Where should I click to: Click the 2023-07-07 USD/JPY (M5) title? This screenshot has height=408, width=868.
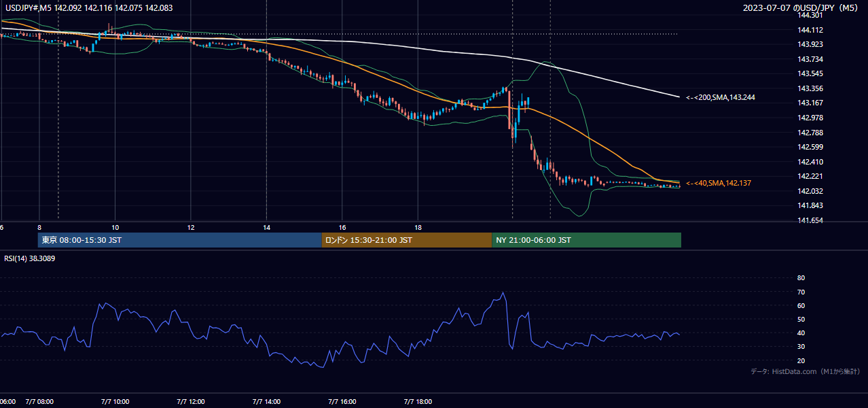click(801, 8)
